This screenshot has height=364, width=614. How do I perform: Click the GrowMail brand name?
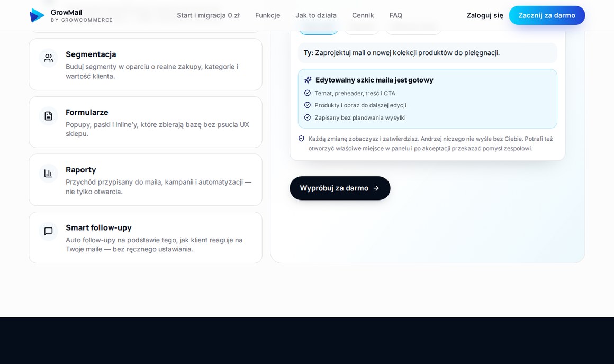click(66, 12)
